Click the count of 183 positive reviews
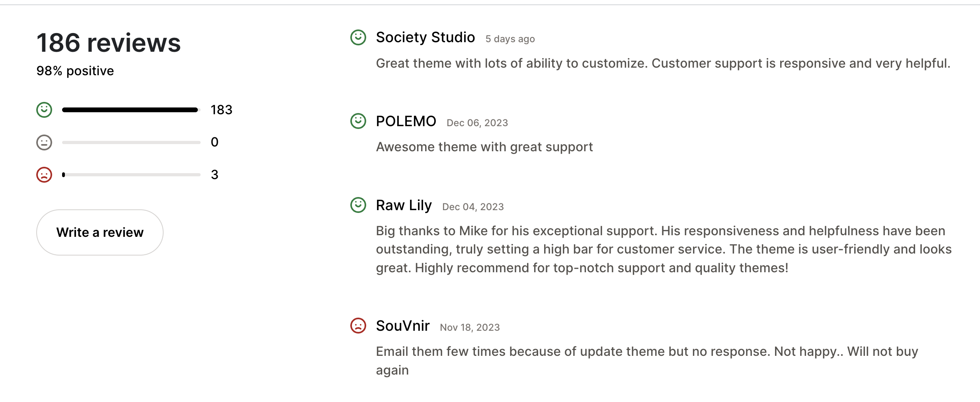980x402 pixels. (x=222, y=109)
